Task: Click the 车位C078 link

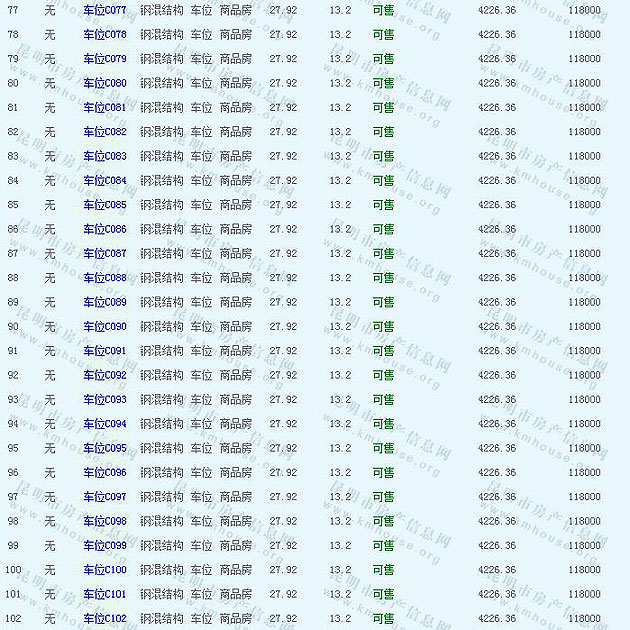Action: tap(105, 34)
